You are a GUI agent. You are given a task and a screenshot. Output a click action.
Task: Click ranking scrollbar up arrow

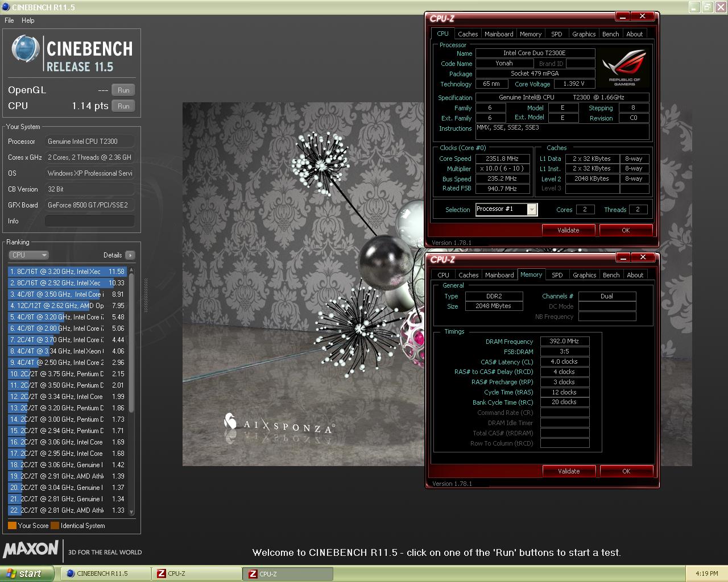tap(132, 270)
